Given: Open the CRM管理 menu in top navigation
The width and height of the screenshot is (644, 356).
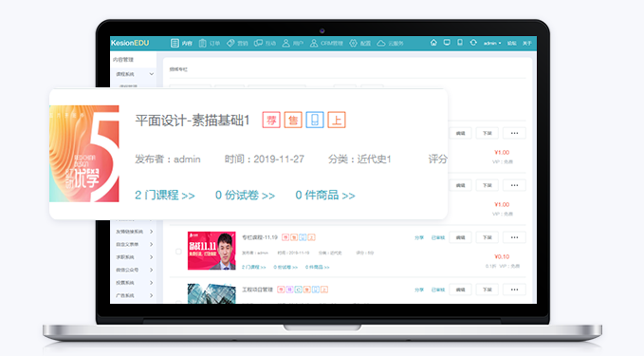Looking at the screenshot, I should coord(326,43).
